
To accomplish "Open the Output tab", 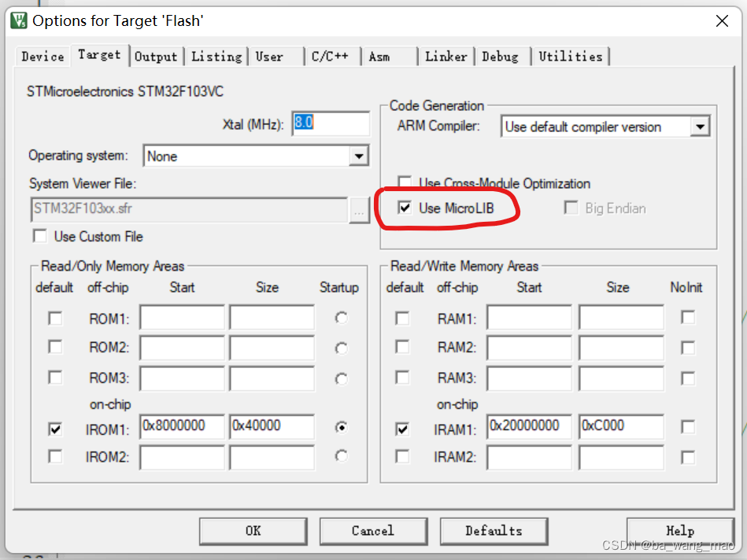I will [156, 57].
